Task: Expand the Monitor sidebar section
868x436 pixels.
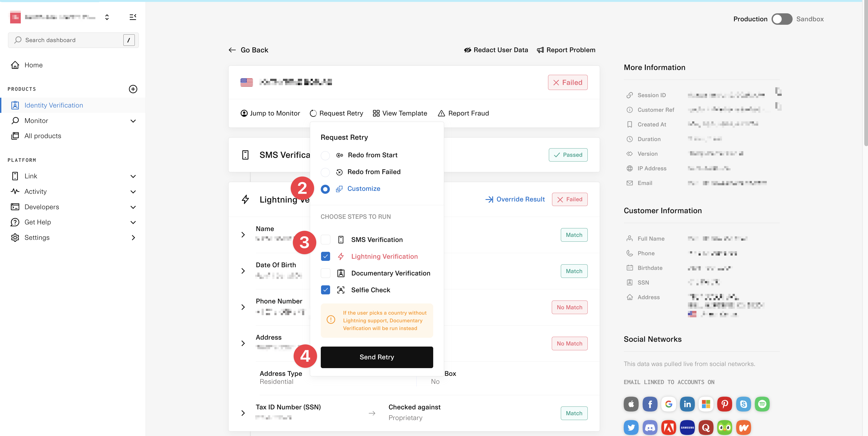Action: click(133, 121)
